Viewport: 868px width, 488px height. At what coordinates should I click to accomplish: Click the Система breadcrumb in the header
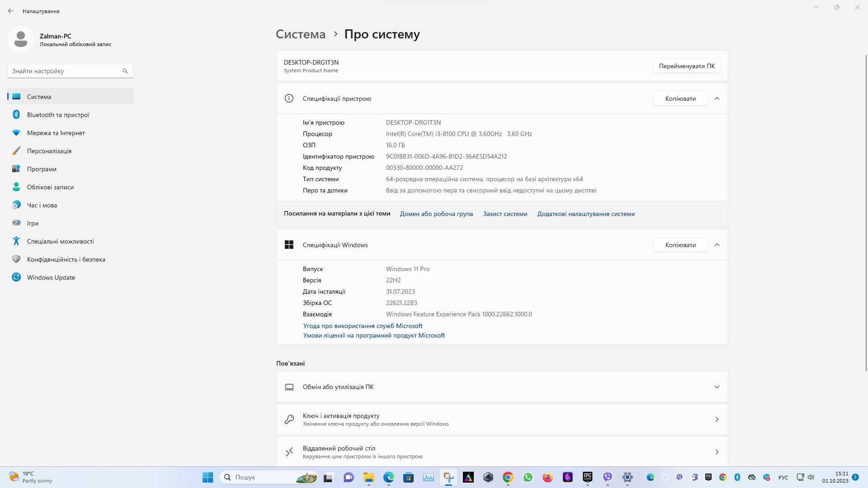[x=301, y=34]
